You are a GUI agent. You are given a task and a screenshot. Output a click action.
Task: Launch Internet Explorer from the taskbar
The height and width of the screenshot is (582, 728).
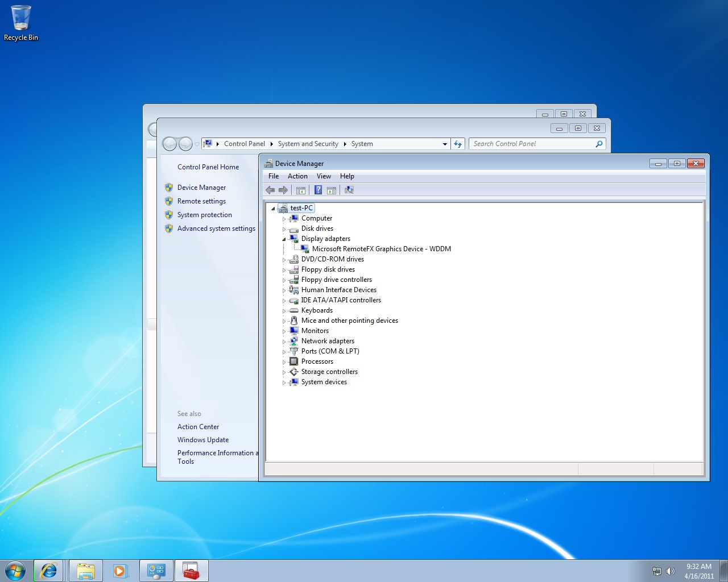click(49, 571)
